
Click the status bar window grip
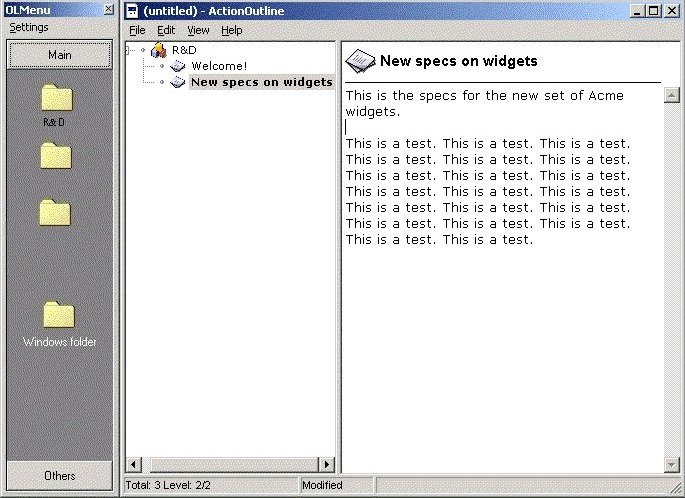coord(675,488)
